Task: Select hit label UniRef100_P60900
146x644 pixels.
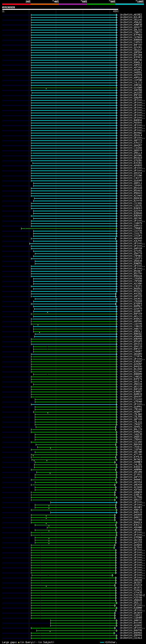Action: (131, 123)
